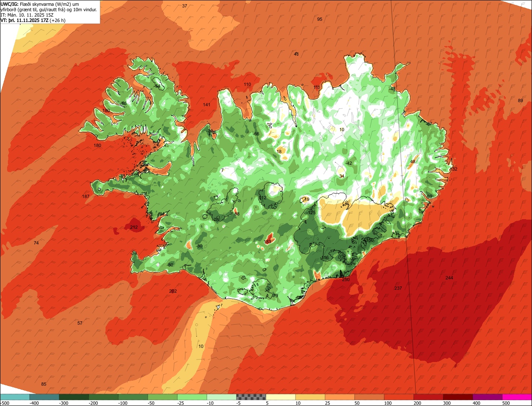Click the -25 to -10 light green swatch
The width and height of the screenshot is (532, 406).
pyautogui.click(x=192, y=397)
